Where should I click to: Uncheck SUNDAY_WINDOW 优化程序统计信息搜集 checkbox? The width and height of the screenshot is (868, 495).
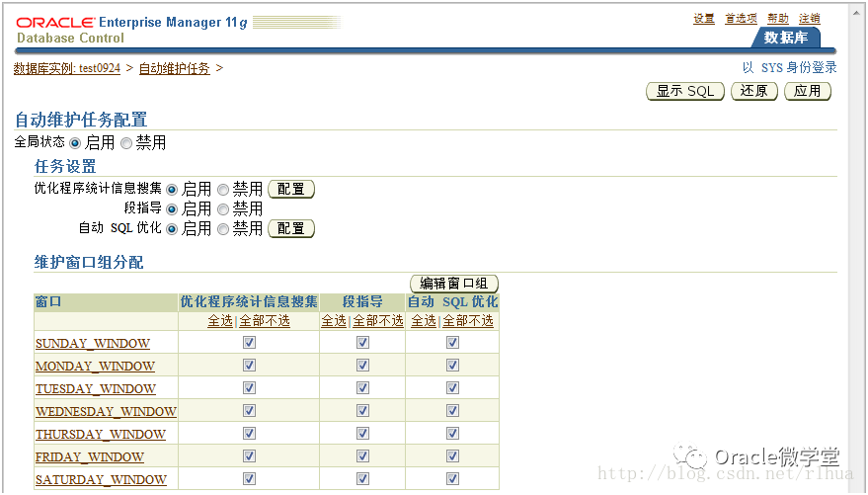249,343
